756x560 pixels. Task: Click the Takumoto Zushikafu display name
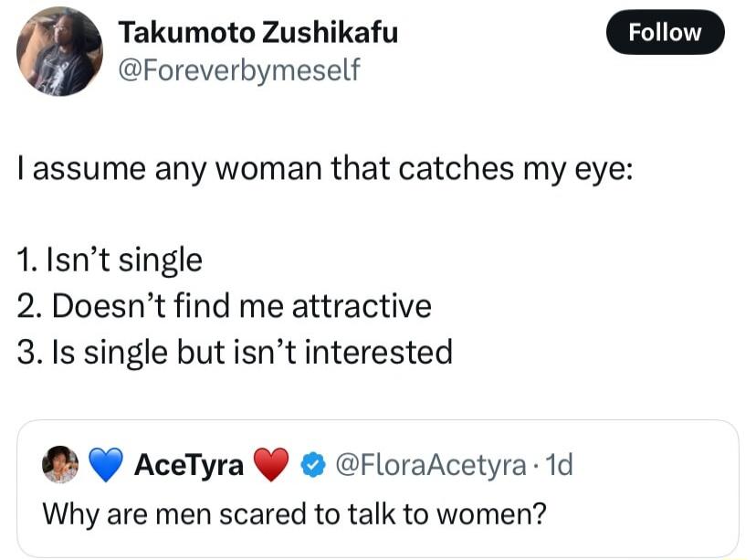(x=258, y=33)
